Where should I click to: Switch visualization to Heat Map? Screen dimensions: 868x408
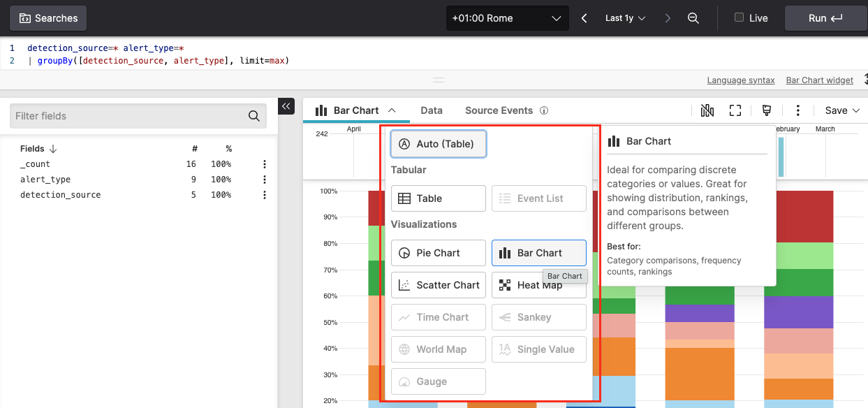click(x=538, y=285)
